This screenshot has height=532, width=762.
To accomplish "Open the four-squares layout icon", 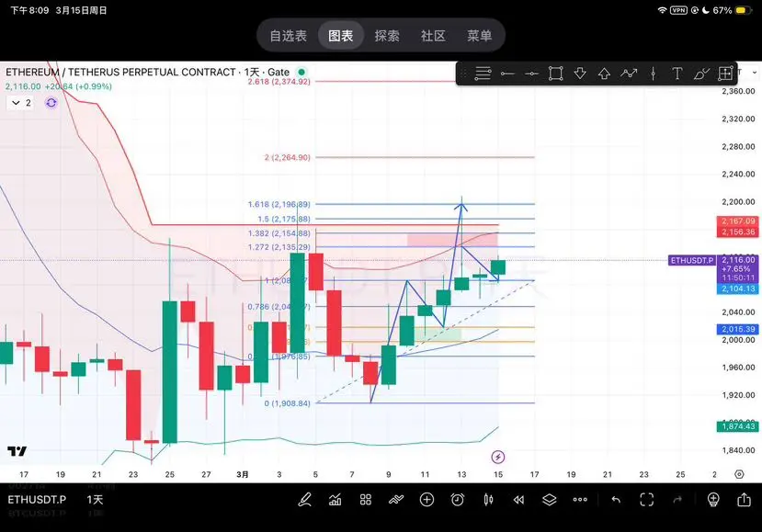I will [366, 500].
